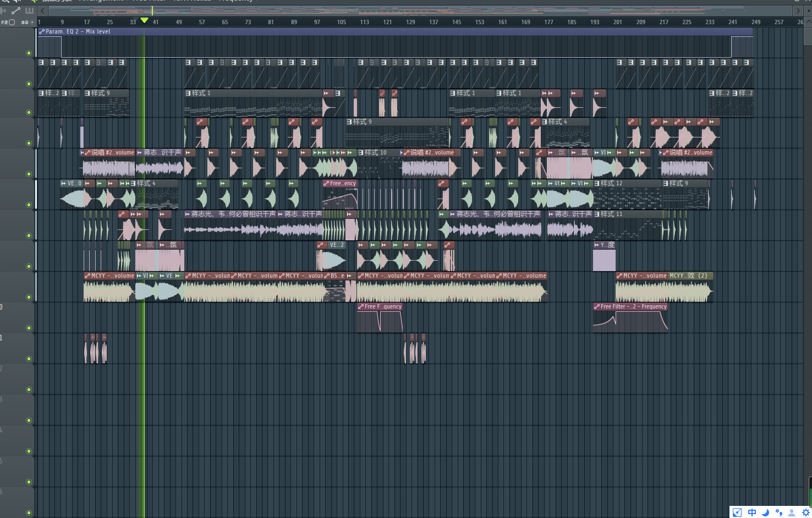
Task: Switch the input language with 中 icon
Action: point(751,513)
